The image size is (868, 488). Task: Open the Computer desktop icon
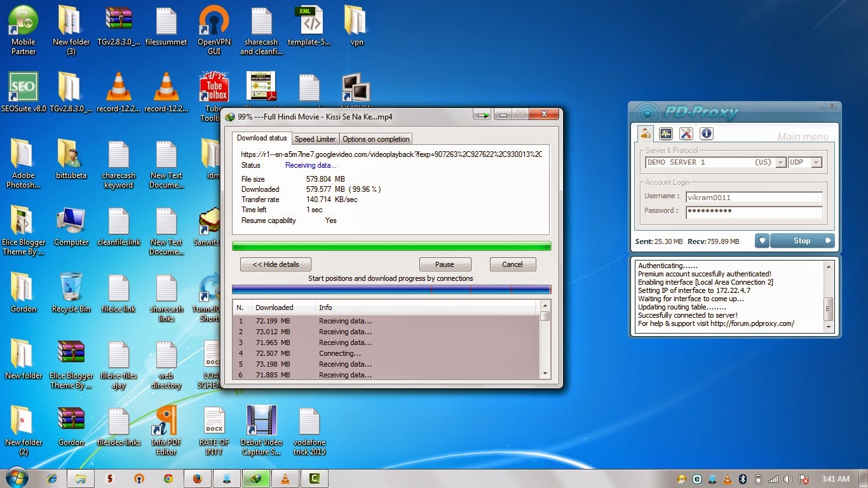click(x=71, y=226)
